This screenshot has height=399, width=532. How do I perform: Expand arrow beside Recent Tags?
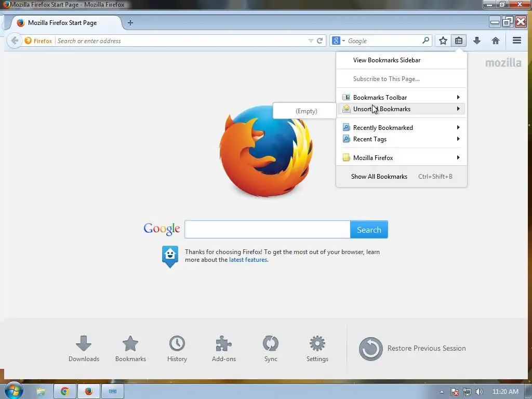coord(458,139)
